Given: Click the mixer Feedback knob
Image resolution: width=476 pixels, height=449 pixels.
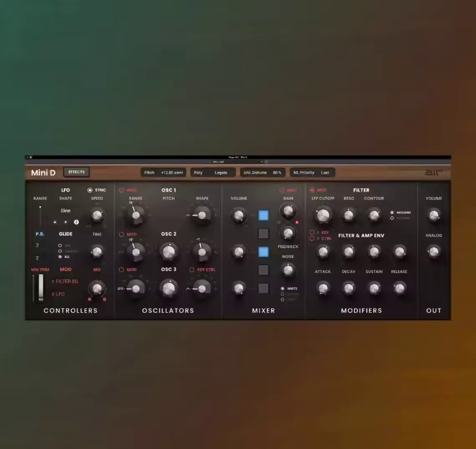Looking at the screenshot, I should click(x=288, y=233).
